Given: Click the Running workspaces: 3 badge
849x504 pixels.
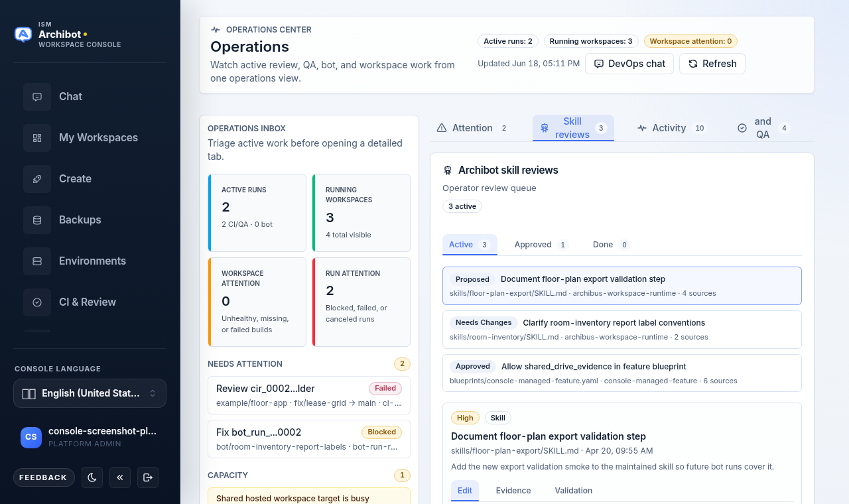Looking at the screenshot, I should [x=591, y=41].
